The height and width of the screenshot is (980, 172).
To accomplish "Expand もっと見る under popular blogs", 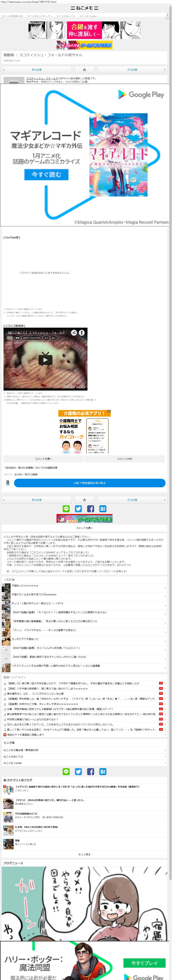I will point(84,854).
